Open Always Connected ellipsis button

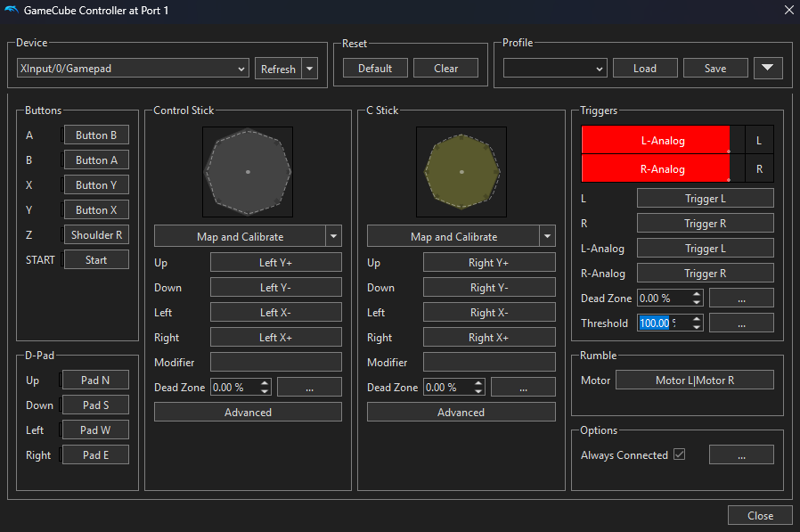(741, 454)
